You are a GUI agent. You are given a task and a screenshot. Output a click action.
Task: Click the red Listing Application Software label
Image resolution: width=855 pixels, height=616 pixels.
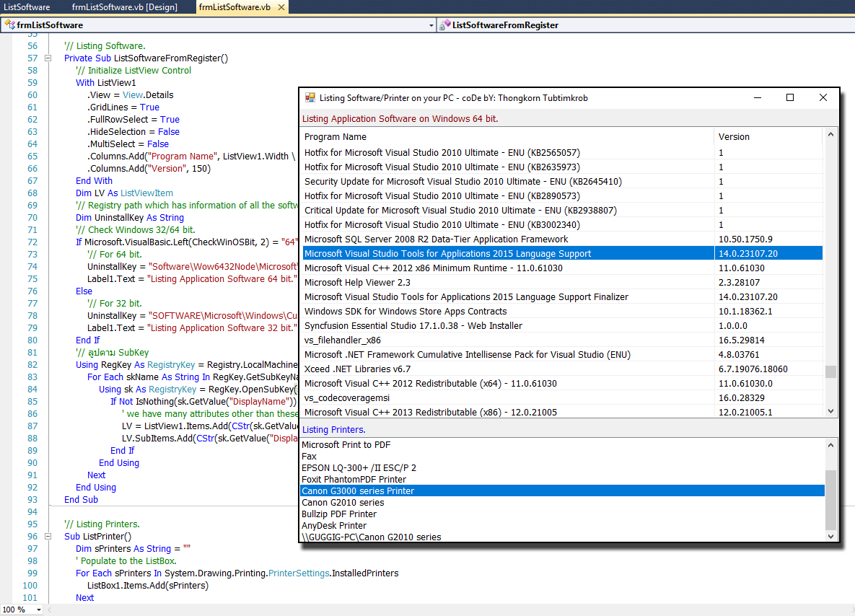click(x=400, y=119)
